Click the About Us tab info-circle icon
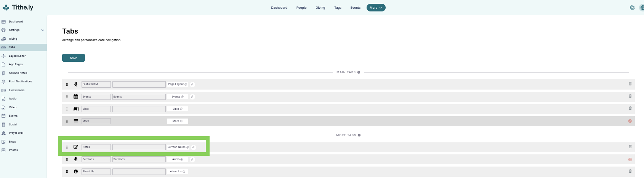The height and width of the screenshot is (178, 644). point(76,172)
